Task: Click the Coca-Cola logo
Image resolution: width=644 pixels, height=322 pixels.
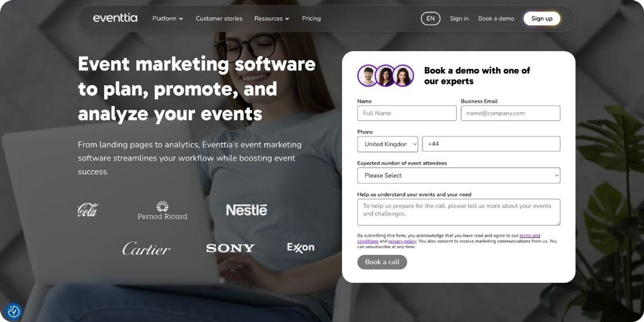Action: click(x=88, y=210)
